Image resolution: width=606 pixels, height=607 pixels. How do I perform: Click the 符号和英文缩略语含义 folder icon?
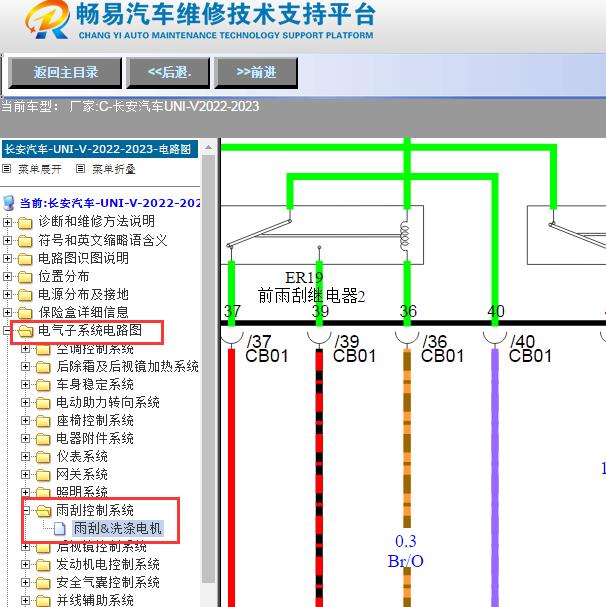coord(25,241)
